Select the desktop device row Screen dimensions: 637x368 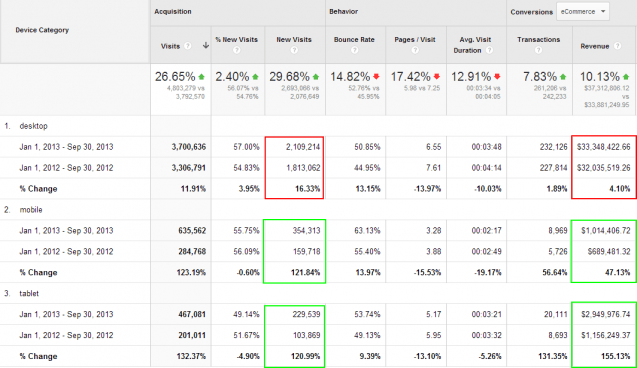tap(33, 126)
